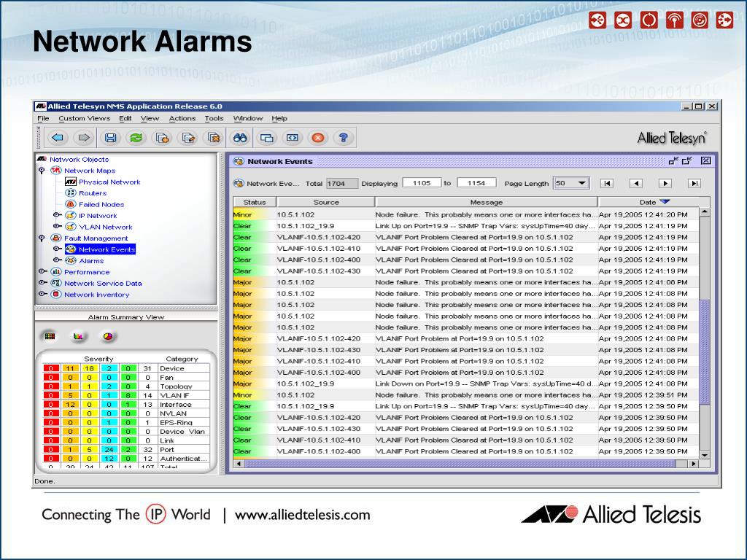Screen dimensions: 747x560
Task: Show the alarm summary pie chart icon
Action: pyautogui.click(x=108, y=336)
